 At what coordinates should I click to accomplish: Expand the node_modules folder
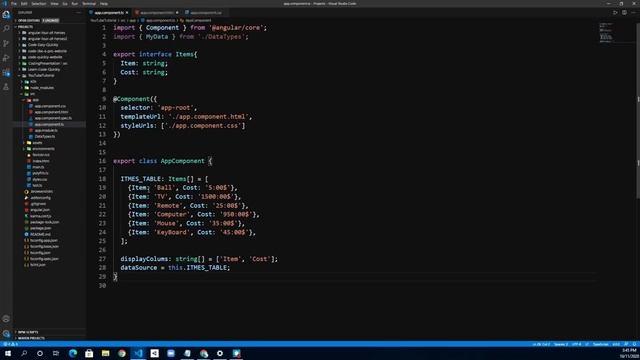pyautogui.click(x=42, y=88)
